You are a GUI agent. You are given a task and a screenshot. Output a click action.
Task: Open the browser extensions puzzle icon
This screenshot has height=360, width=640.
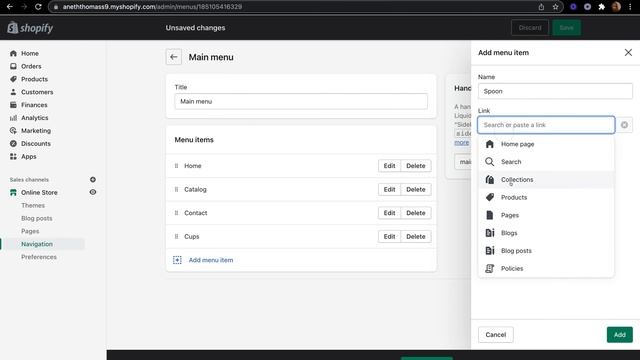pyautogui.click(x=602, y=7)
